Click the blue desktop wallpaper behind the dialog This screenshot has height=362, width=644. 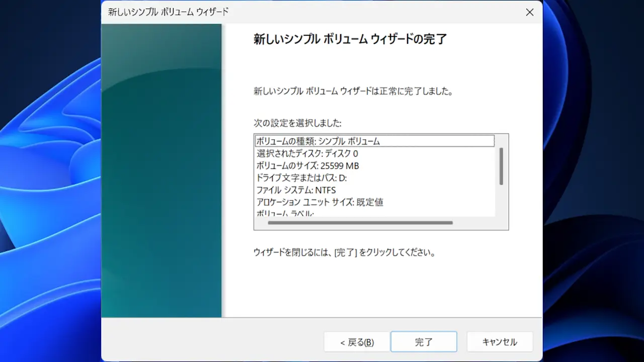point(50,201)
